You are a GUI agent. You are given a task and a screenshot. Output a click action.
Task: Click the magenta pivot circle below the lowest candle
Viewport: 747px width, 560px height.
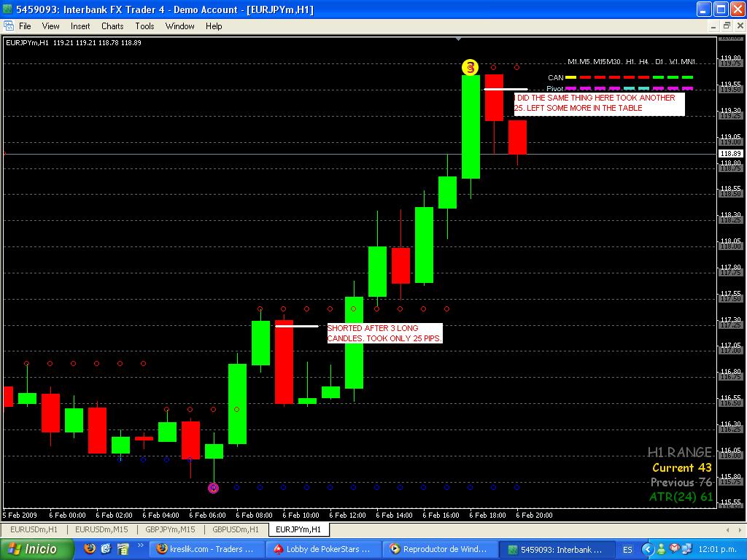[x=213, y=488]
